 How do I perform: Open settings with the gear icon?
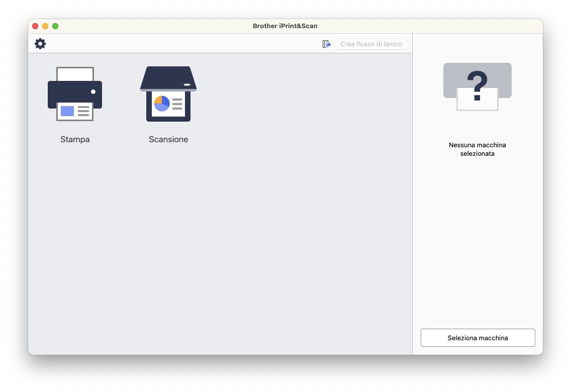40,44
